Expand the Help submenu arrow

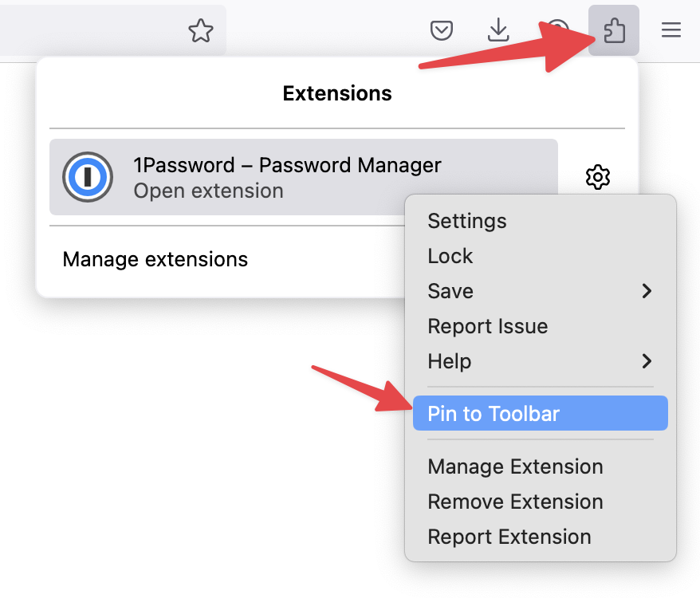click(x=647, y=361)
